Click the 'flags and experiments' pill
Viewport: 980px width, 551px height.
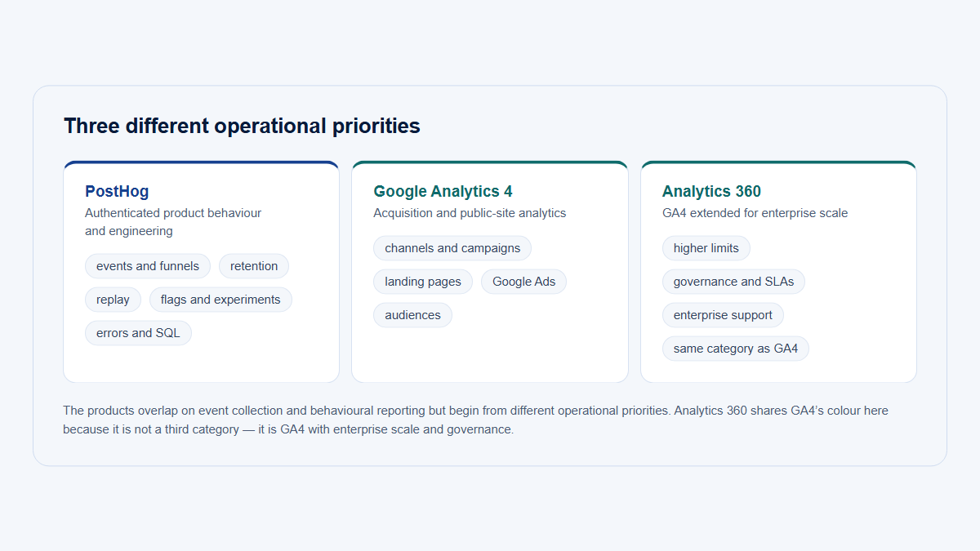coord(220,300)
